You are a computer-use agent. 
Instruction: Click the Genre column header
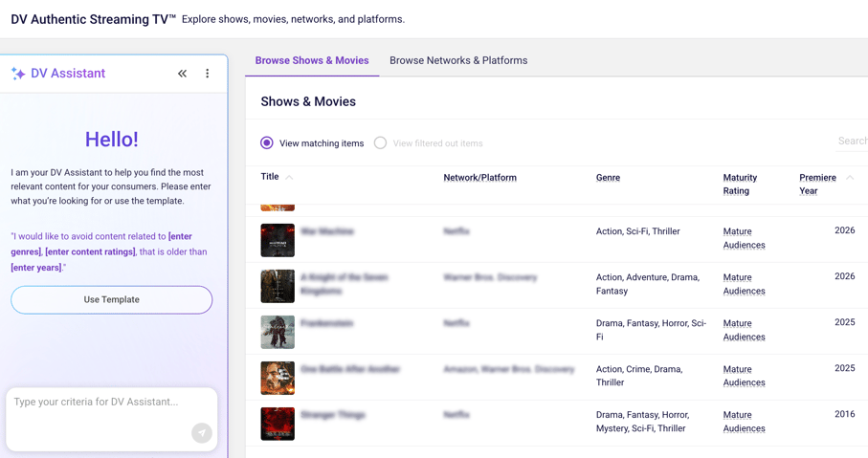tap(608, 178)
